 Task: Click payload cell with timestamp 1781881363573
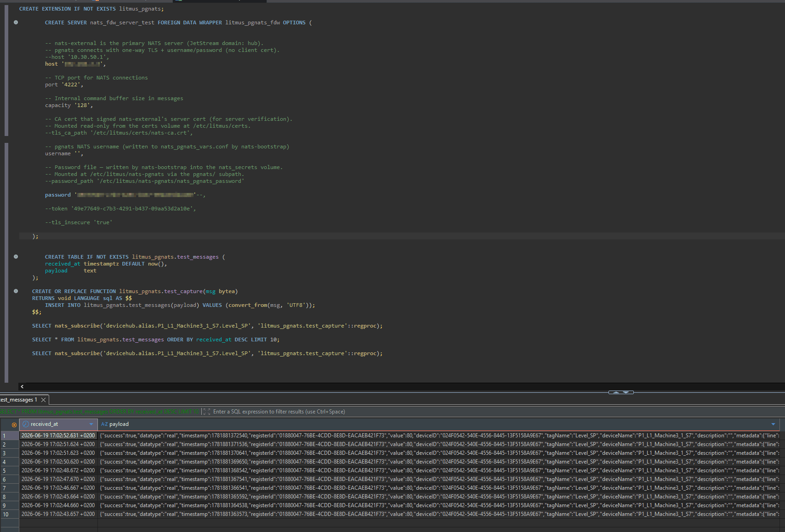tap(439, 514)
